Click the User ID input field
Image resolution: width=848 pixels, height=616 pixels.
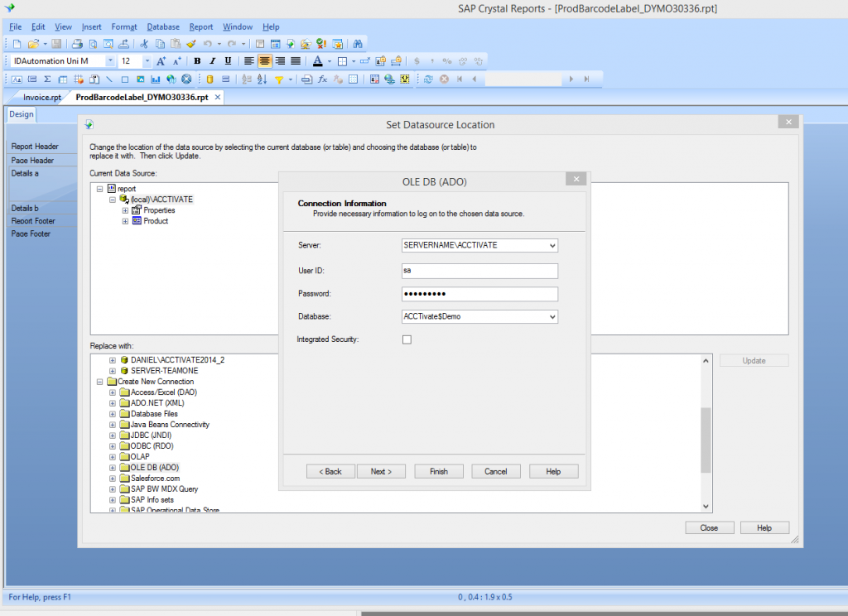pyautogui.click(x=479, y=271)
